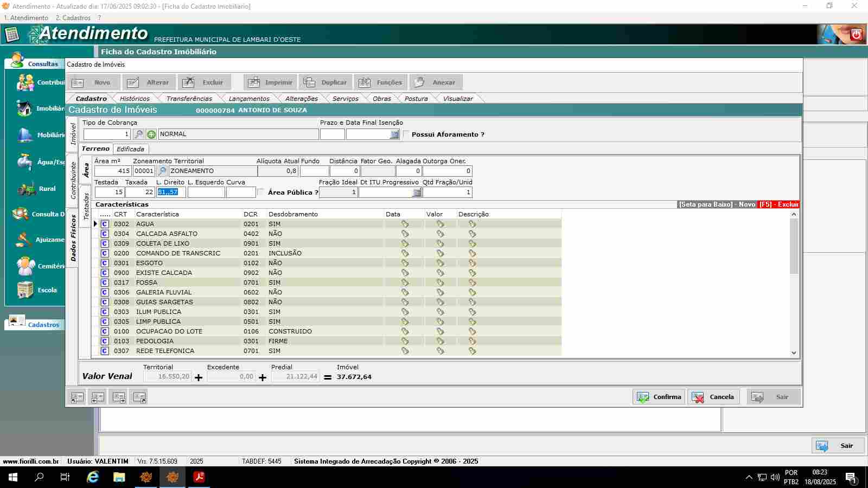Open the Lançamentos tab
Viewport: 868px width, 488px height.
[x=248, y=99]
